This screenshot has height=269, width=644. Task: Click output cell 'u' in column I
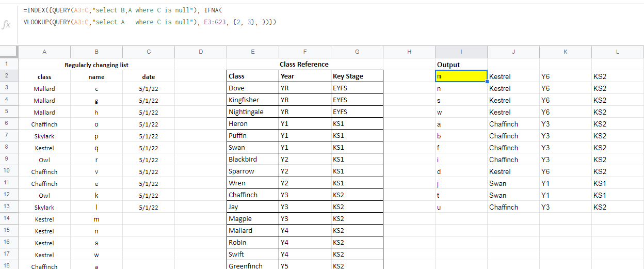pos(461,207)
